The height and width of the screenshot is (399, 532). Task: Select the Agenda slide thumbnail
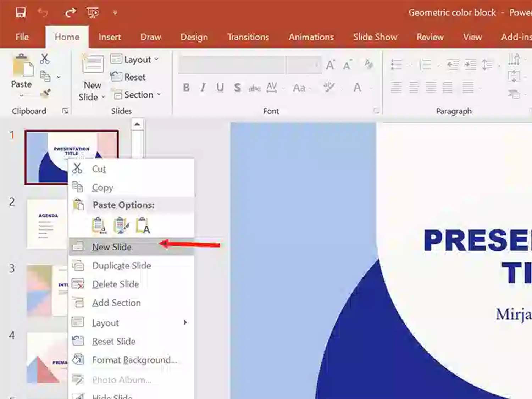pyautogui.click(x=47, y=223)
